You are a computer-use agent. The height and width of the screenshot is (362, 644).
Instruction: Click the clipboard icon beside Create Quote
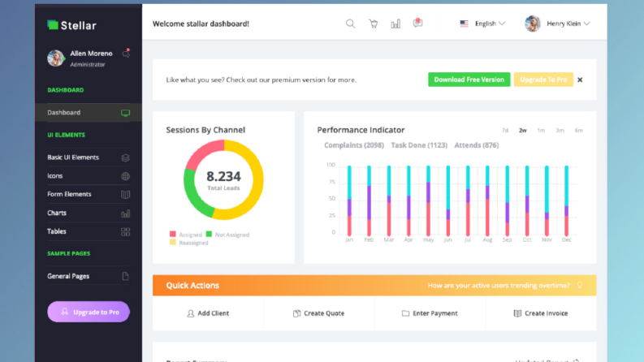[296, 313]
